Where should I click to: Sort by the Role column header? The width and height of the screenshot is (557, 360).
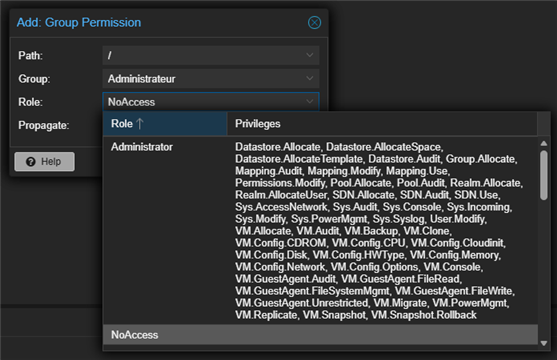165,124
